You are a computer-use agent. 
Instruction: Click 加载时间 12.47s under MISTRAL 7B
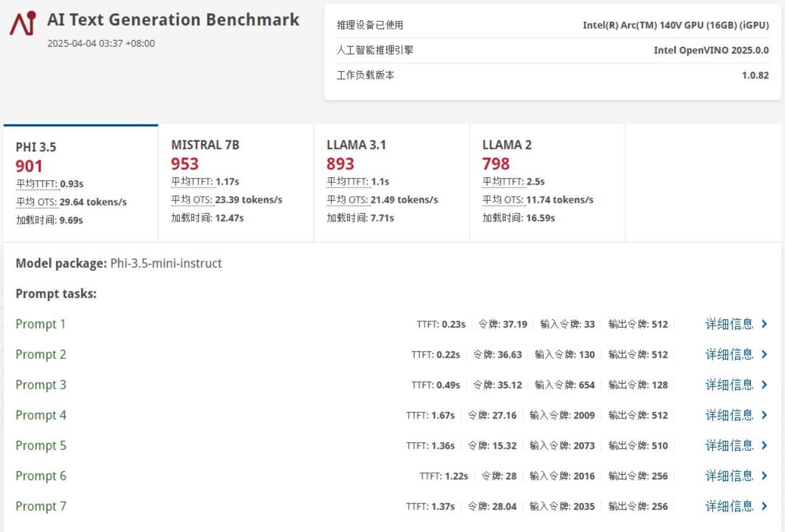[207, 218]
